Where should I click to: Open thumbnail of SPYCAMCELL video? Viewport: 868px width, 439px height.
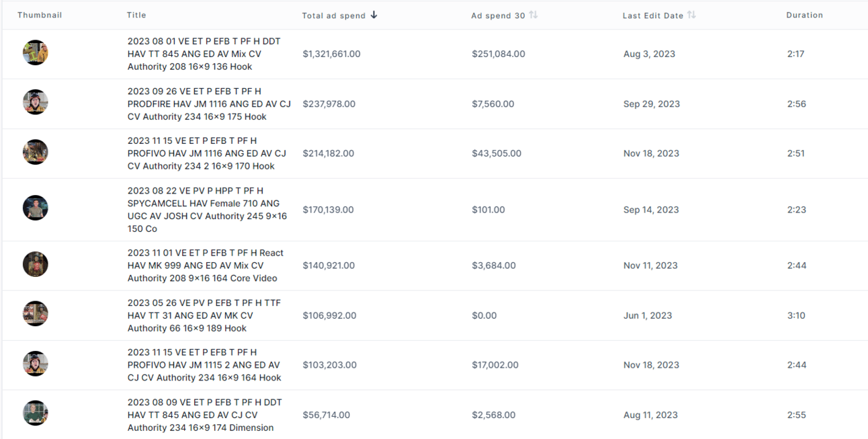[35, 208]
